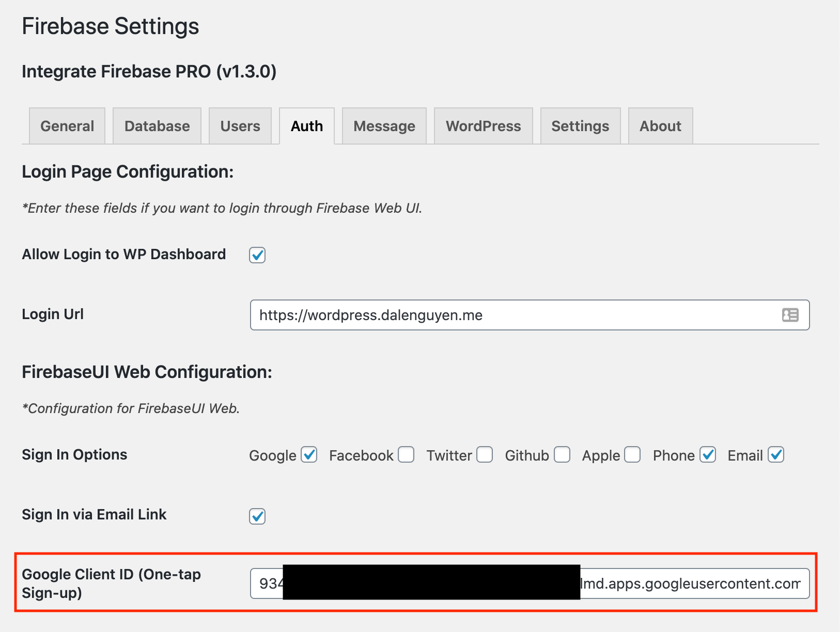
Task: Check the Github sign-in option
Action: tap(562, 455)
